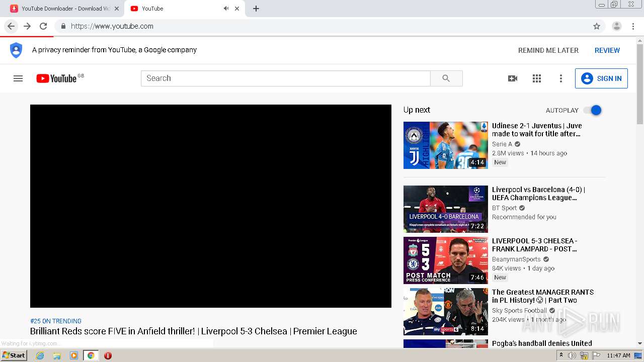
Task: Close the YouTube tab
Action: click(x=237, y=9)
